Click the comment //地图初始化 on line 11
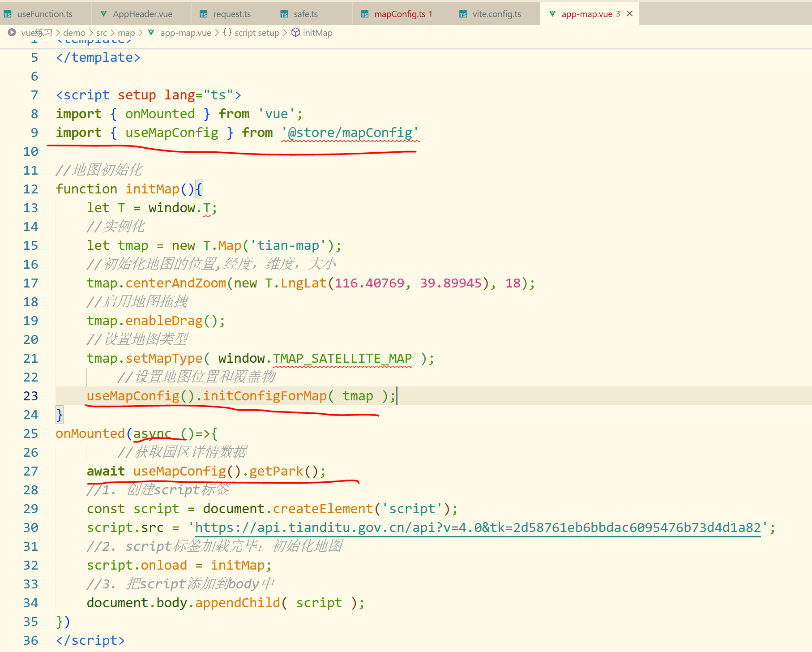Viewport: 812px width, 652px height. [98, 170]
